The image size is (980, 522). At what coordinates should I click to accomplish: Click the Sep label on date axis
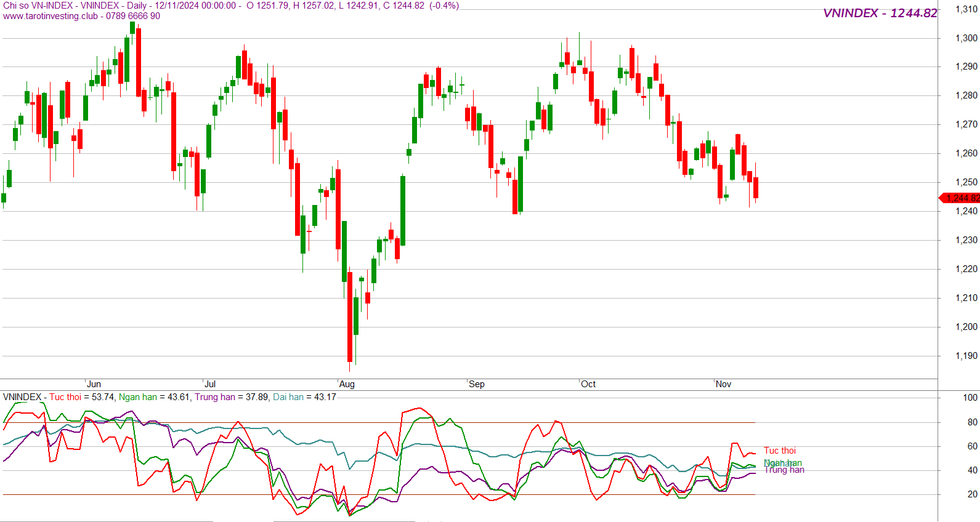click(x=477, y=384)
